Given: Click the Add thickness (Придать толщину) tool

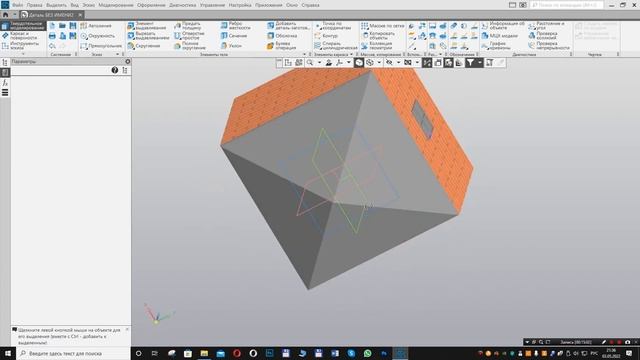Looking at the screenshot, I should click(x=187, y=26).
